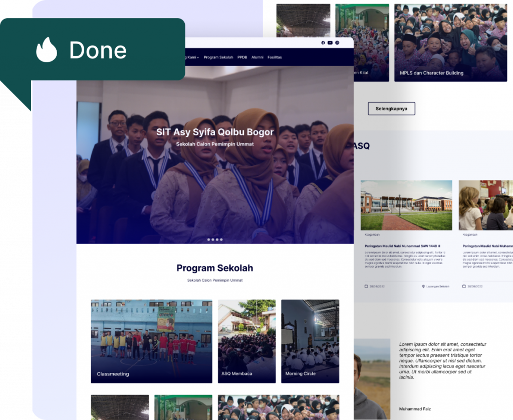Click the Facebook icon in the header
This screenshot has width=513, height=420.
pyautogui.click(x=323, y=43)
